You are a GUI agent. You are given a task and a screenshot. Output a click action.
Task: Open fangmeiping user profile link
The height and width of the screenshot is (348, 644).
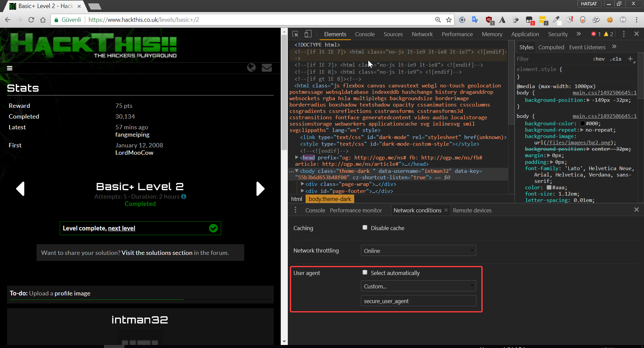[132, 135]
